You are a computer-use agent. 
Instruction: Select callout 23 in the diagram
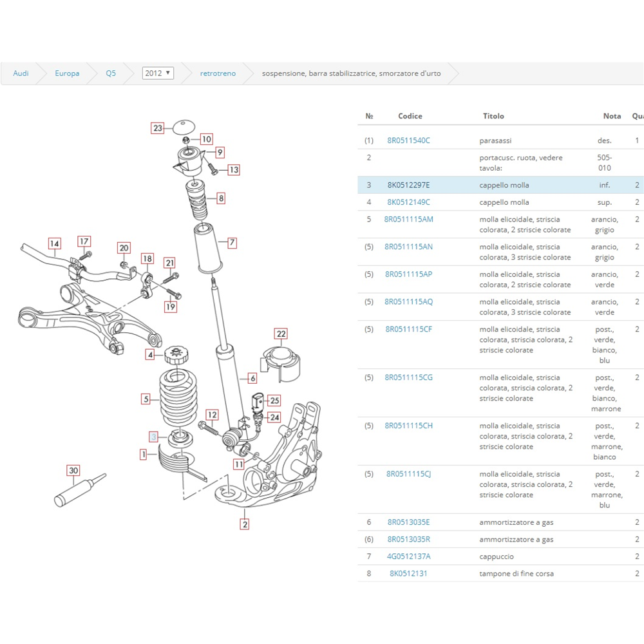[158, 128]
